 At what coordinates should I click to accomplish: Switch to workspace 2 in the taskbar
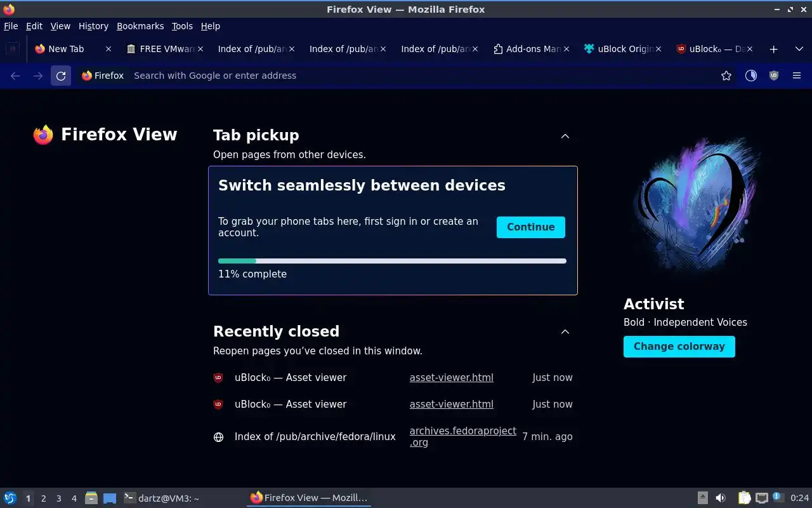(x=43, y=498)
